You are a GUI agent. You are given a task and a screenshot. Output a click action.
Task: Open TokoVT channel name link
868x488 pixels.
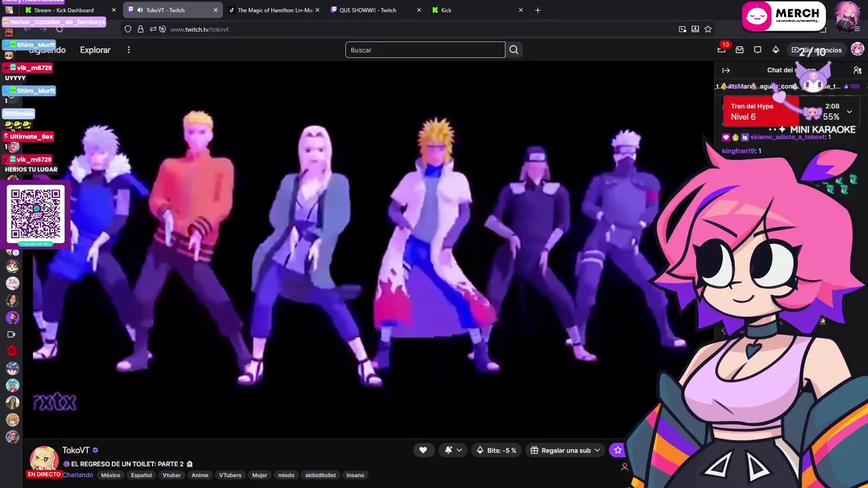pyautogui.click(x=76, y=450)
